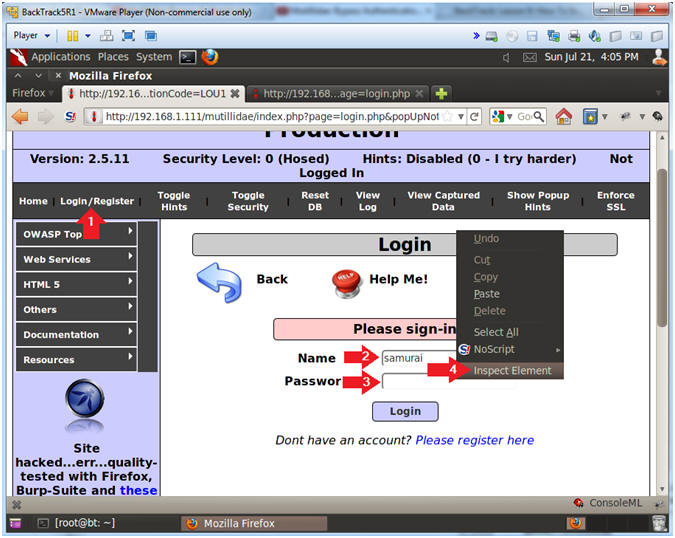Click the Home link in Mutillidae menu
The image size is (675, 538).
point(33,201)
